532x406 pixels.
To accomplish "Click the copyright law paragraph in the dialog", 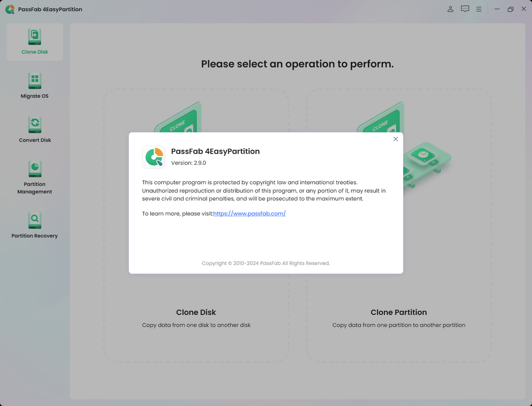I will [x=264, y=190].
